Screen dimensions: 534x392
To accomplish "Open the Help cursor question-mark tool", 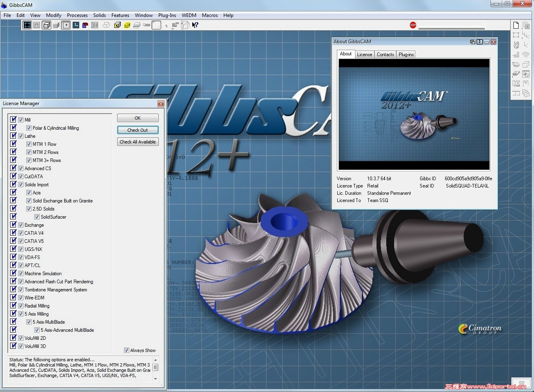I will [195, 25].
